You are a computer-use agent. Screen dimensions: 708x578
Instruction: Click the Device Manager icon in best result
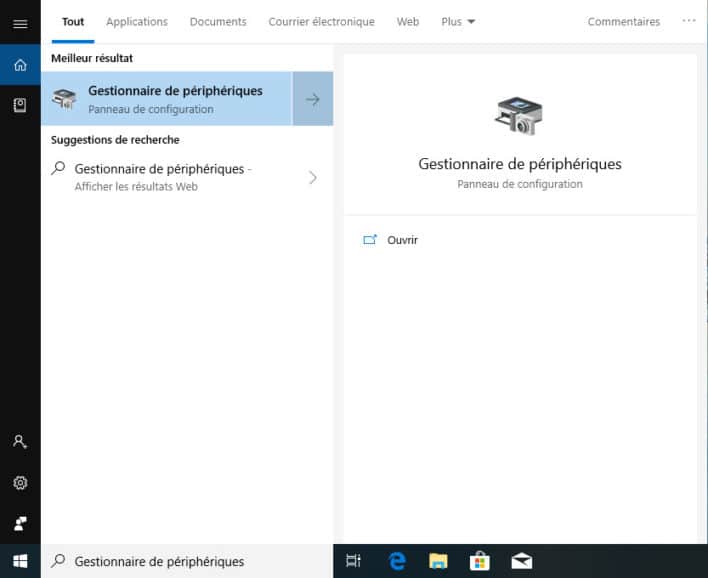(64, 99)
